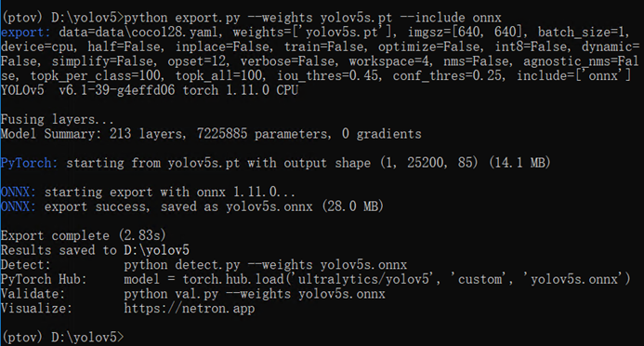
Task: Click the detect.py command text
Action: (266, 265)
